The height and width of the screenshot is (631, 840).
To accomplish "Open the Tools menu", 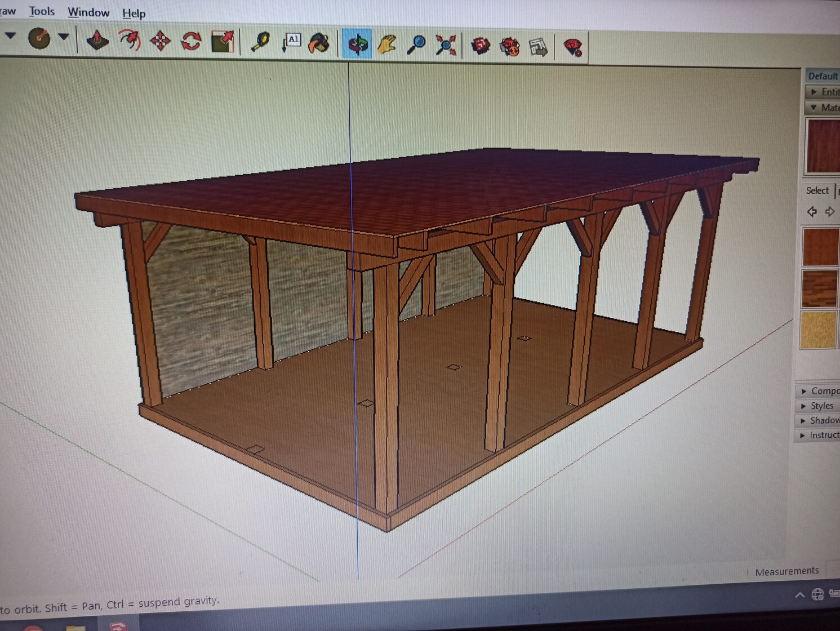I will (x=42, y=11).
